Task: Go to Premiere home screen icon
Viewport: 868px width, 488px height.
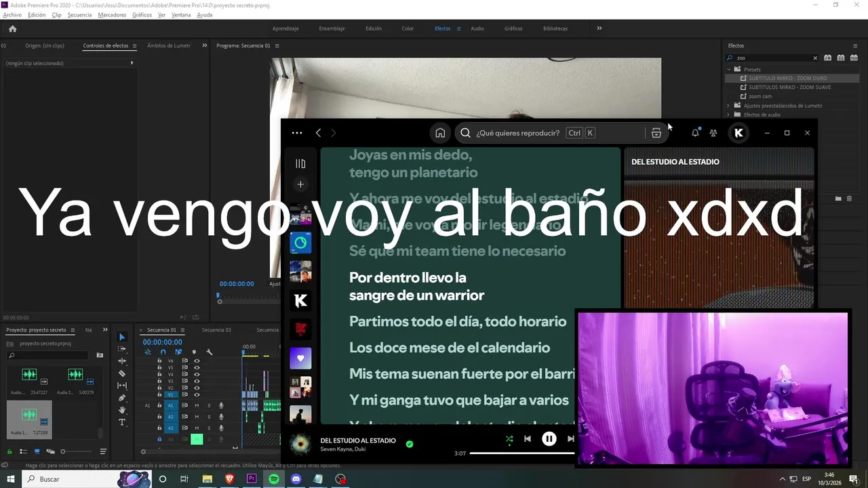Action: click(12, 28)
